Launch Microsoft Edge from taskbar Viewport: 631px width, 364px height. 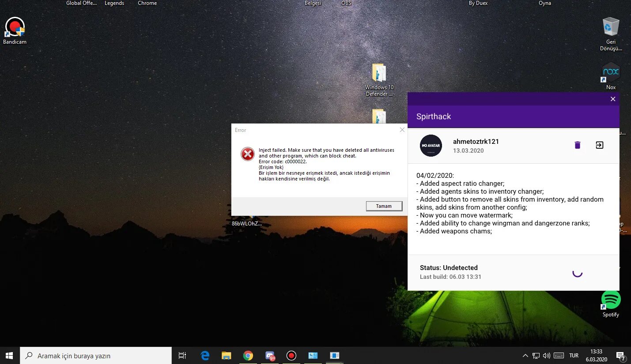tap(205, 356)
